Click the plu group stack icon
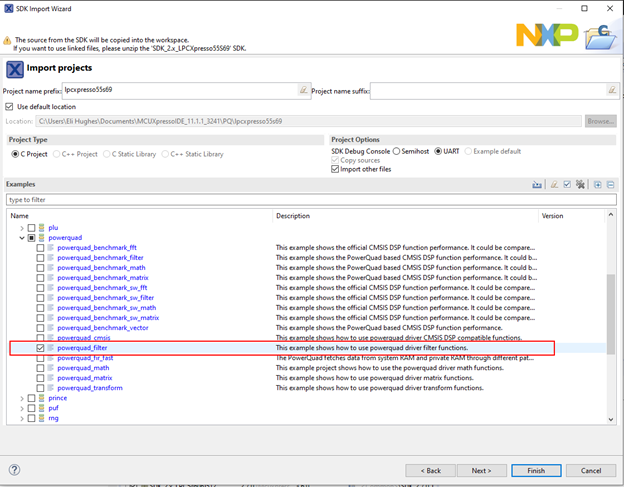This screenshot has width=624, height=487. (x=41, y=228)
